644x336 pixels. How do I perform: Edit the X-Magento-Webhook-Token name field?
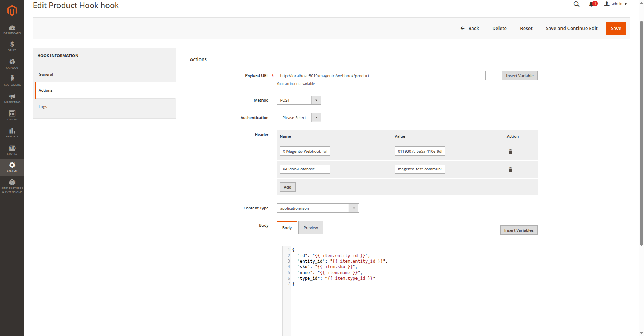pyautogui.click(x=305, y=151)
